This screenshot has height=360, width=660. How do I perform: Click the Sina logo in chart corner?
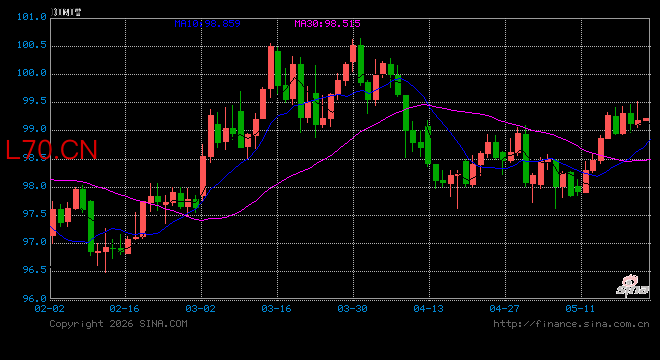(x=632, y=286)
